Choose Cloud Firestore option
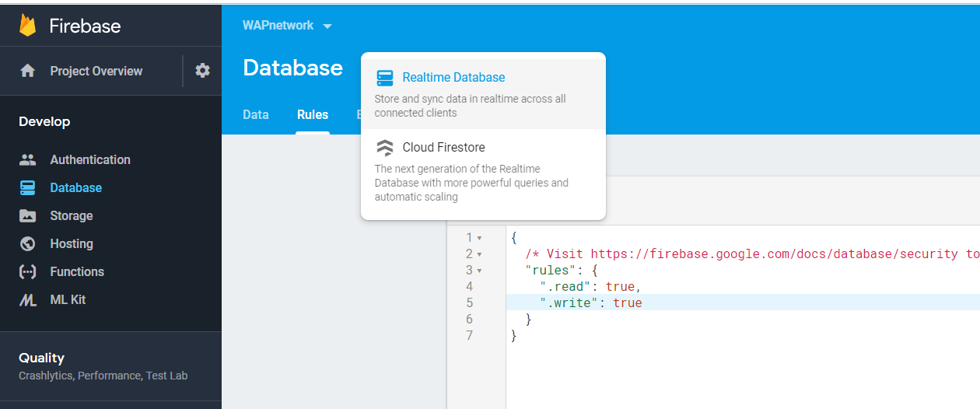 tap(483, 171)
